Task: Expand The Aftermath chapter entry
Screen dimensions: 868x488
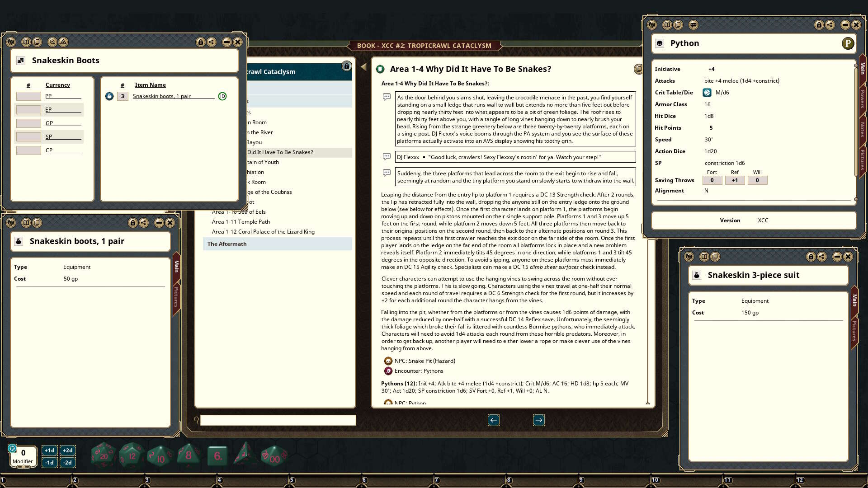Action: point(227,244)
